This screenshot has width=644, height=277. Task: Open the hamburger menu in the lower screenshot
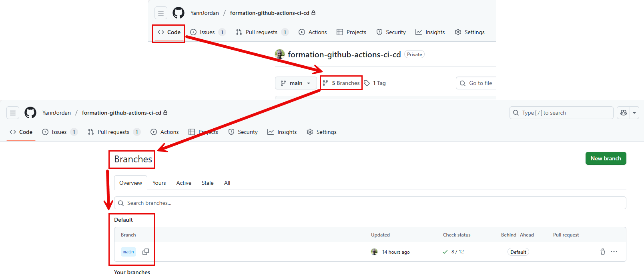(x=13, y=113)
